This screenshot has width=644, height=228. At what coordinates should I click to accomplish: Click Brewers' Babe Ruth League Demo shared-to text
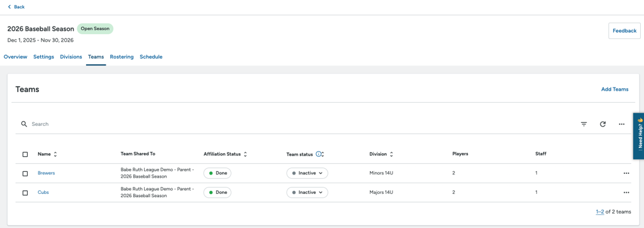pos(157,173)
